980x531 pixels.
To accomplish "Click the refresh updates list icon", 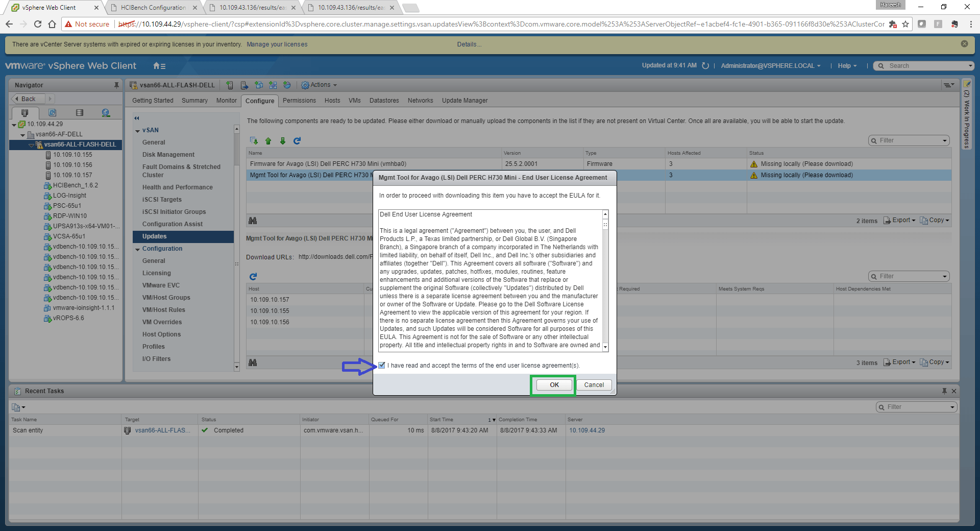I will click(x=297, y=141).
